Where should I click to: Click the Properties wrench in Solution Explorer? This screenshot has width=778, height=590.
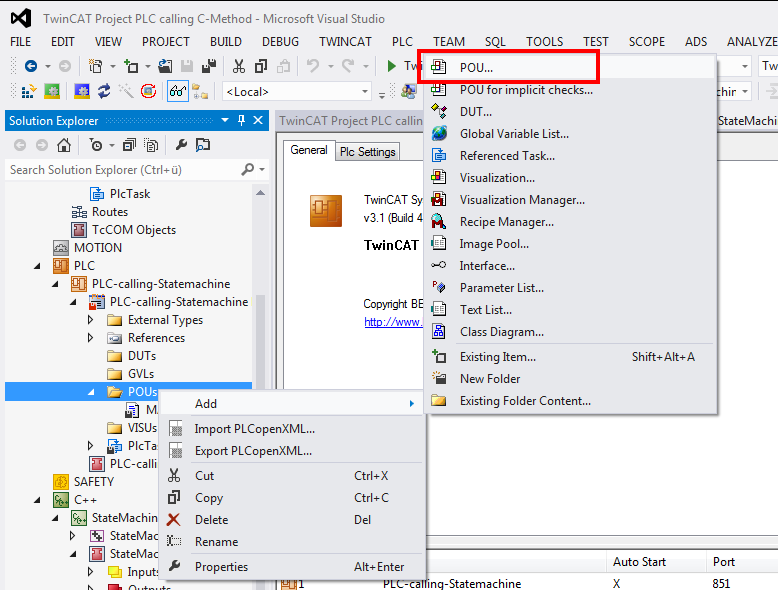[181, 145]
